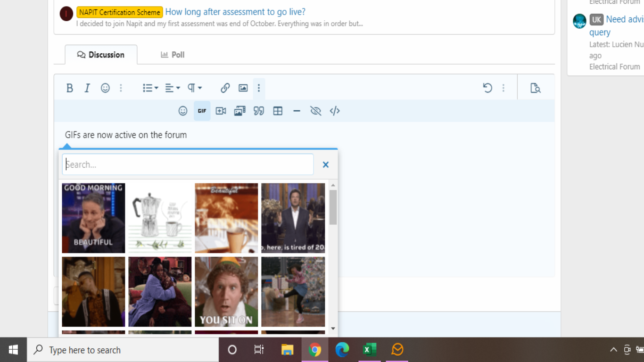Open the image gallery icon
The image size is (644, 362).
click(239, 111)
